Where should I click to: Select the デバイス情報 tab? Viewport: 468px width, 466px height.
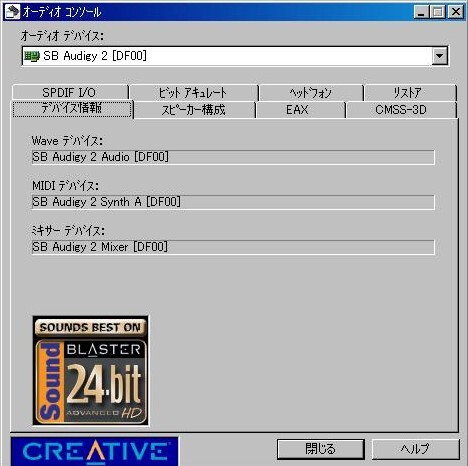[72, 109]
